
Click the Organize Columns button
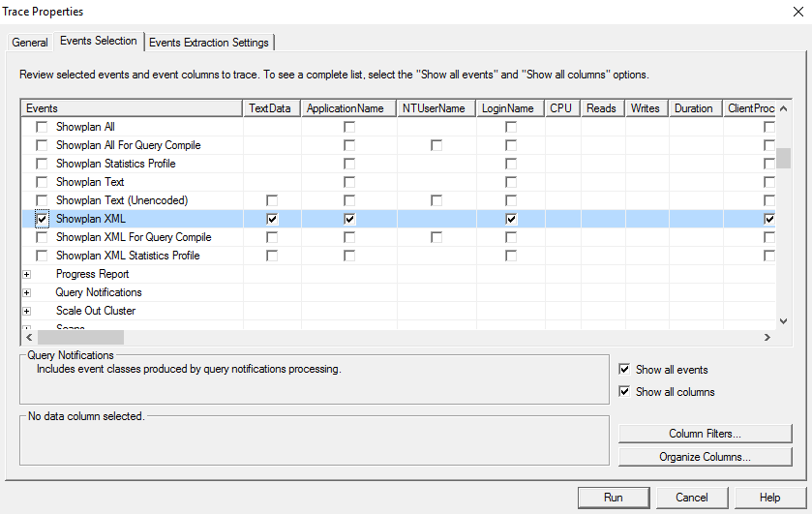[704, 456]
